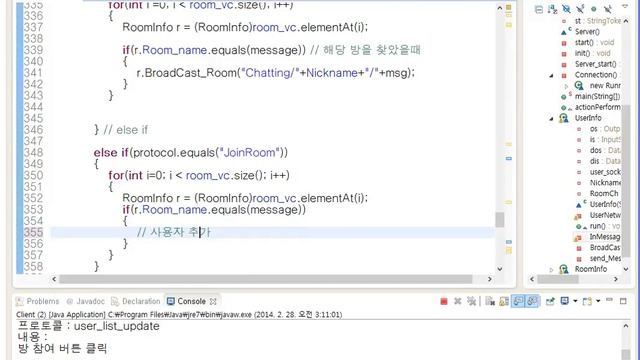Click line number 355 in the gutter
This screenshot has height=360, width=640.
click(x=33, y=232)
